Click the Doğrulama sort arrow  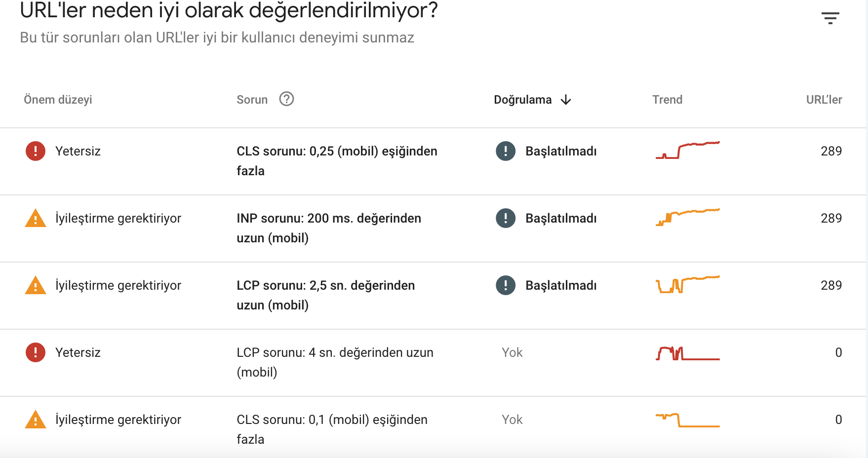point(566,100)
